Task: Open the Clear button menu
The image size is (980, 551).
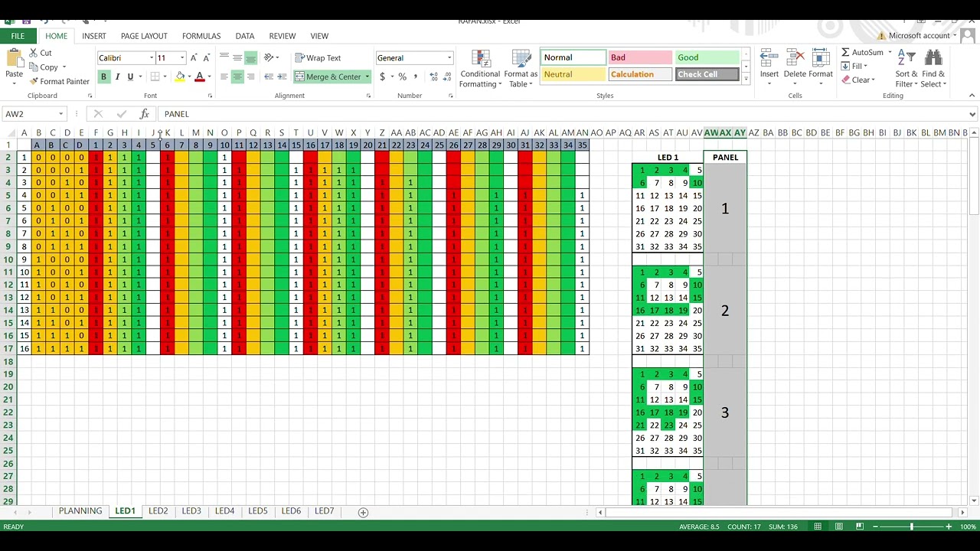Action: (x=857, y=80)
